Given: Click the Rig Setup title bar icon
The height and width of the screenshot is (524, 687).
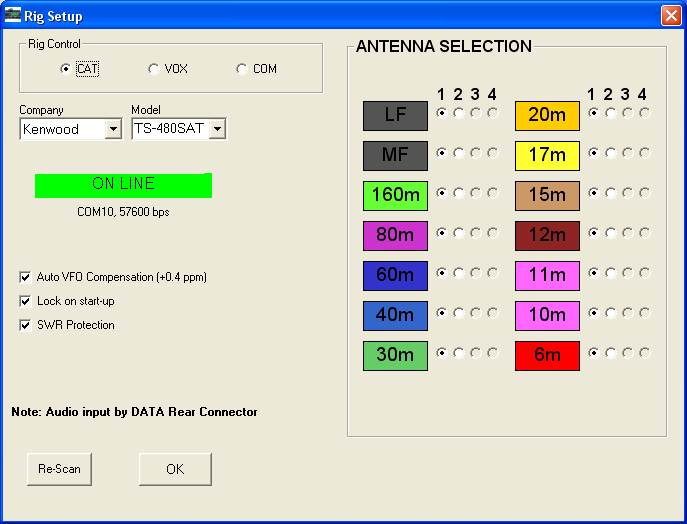Looking at the screenshot, I should tap(12, 15).
